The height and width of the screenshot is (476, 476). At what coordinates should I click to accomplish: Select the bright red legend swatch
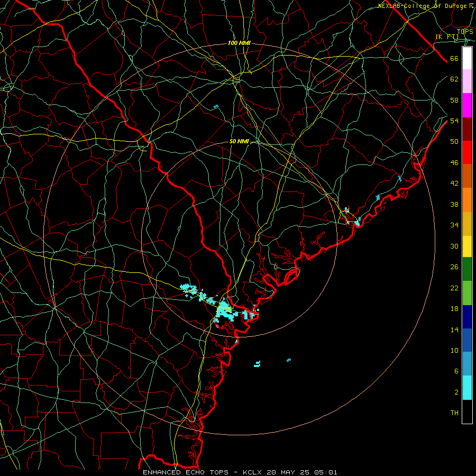(x=467, y=152)
